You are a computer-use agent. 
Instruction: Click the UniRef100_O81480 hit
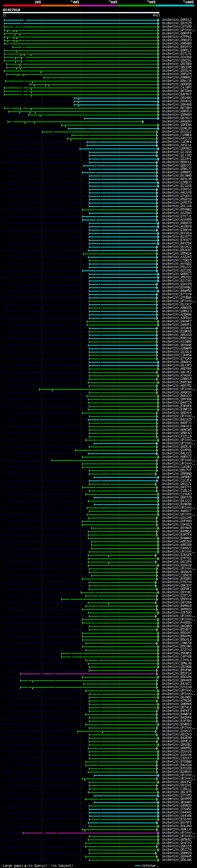coord(177,98)
